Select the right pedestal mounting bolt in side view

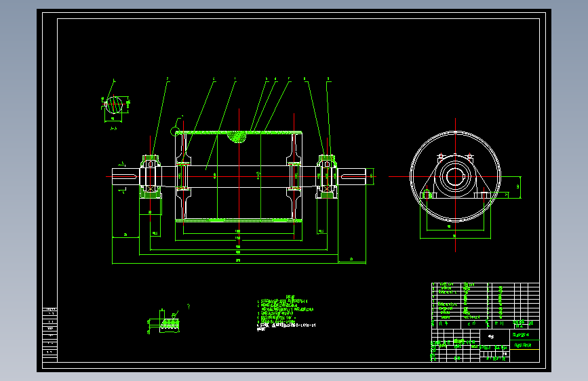point(484,195)
